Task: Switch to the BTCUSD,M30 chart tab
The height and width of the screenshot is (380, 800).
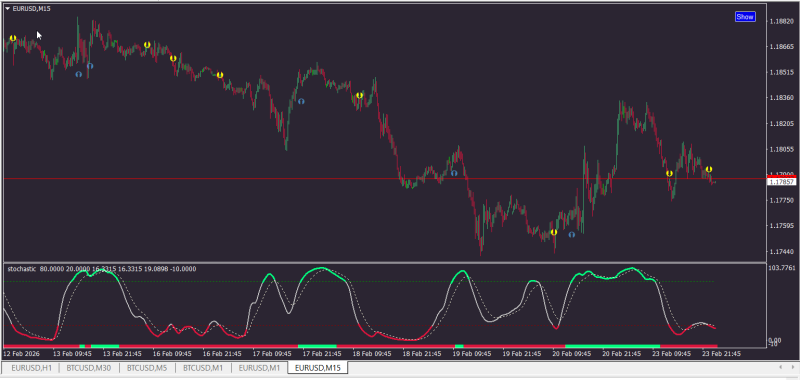Action: pos(89,367)
